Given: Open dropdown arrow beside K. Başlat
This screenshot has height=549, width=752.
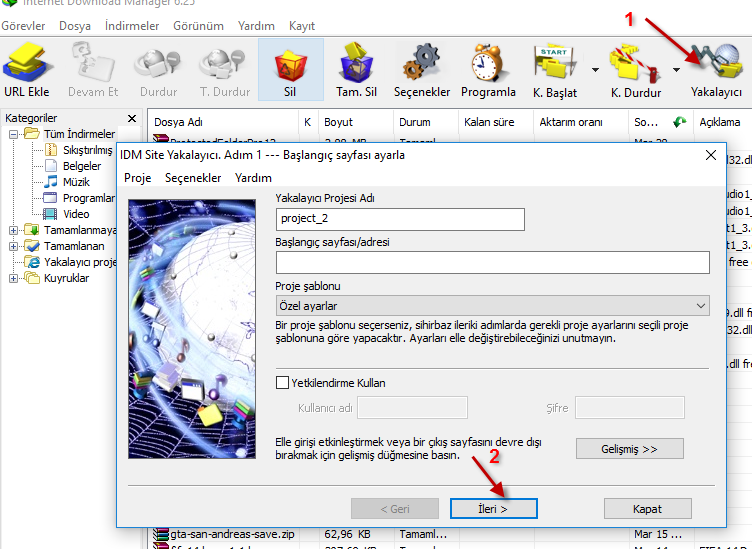Looking at the screenshot, I should pos(595,70).
